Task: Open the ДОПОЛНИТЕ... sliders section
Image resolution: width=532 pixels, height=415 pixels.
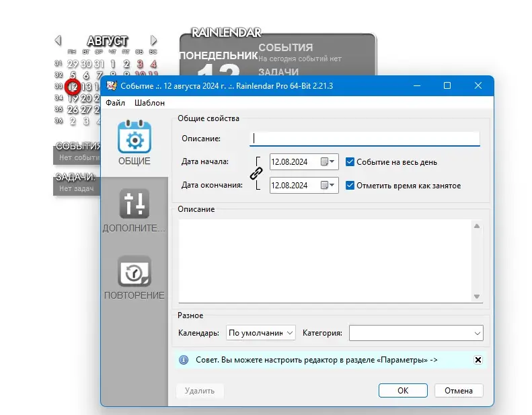Action: [x=135, y=211]
